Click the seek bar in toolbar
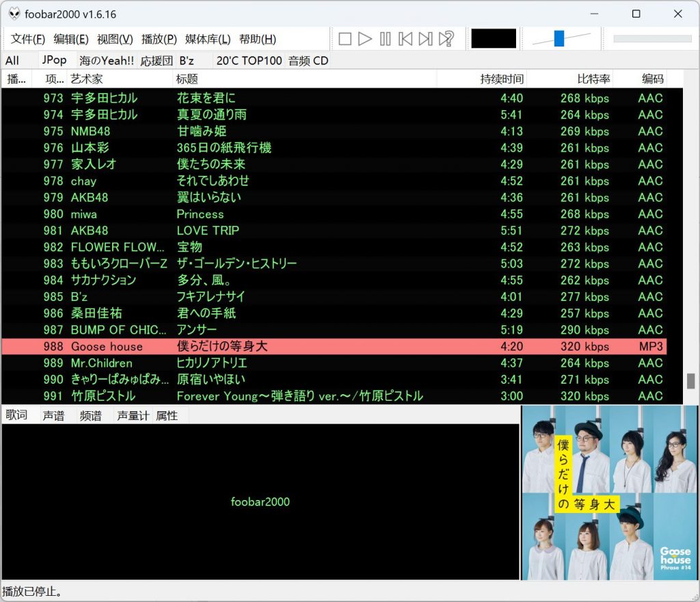Viewport: 700px width, 602px height. point(652,39)
